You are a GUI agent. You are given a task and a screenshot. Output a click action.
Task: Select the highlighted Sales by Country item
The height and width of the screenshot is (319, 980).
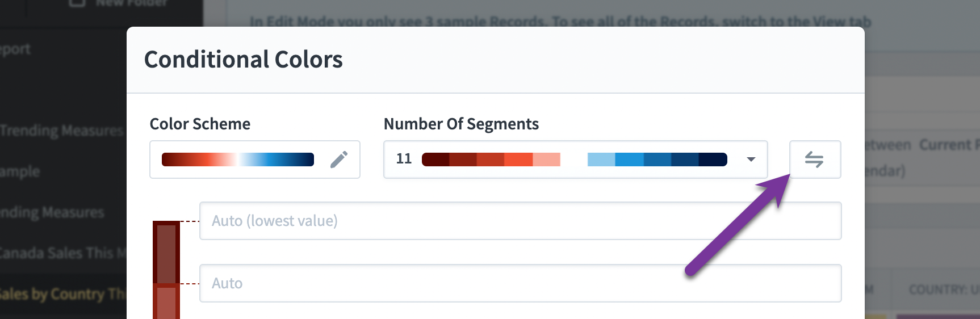[x=62, y=294]
